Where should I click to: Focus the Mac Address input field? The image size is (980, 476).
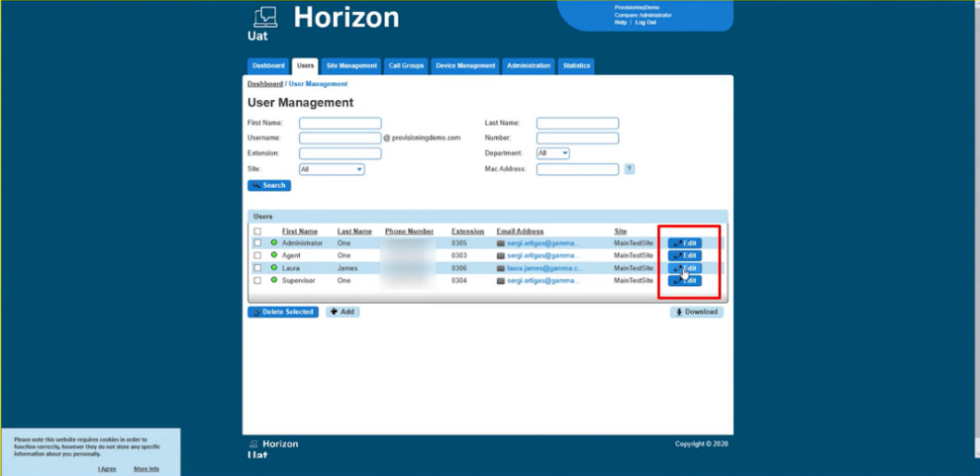577,169
